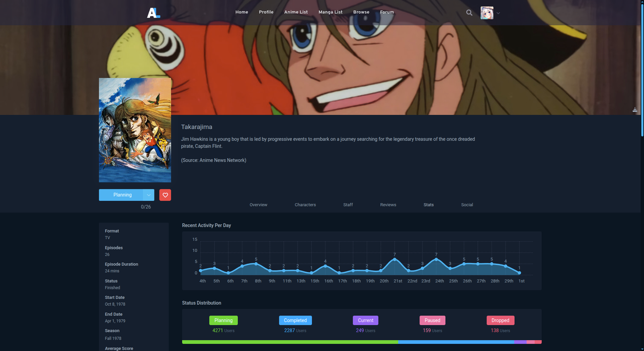The height and width of the screenshot is (351, 644).
Task: Switch to the Social tab
Action: (x=467, y=205)
